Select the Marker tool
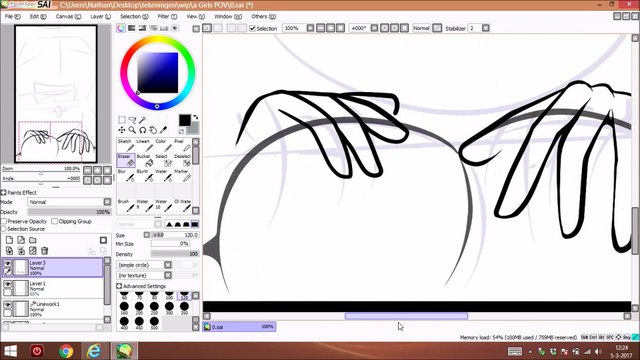Screen dimensions: 640x360 pos(182,176)
